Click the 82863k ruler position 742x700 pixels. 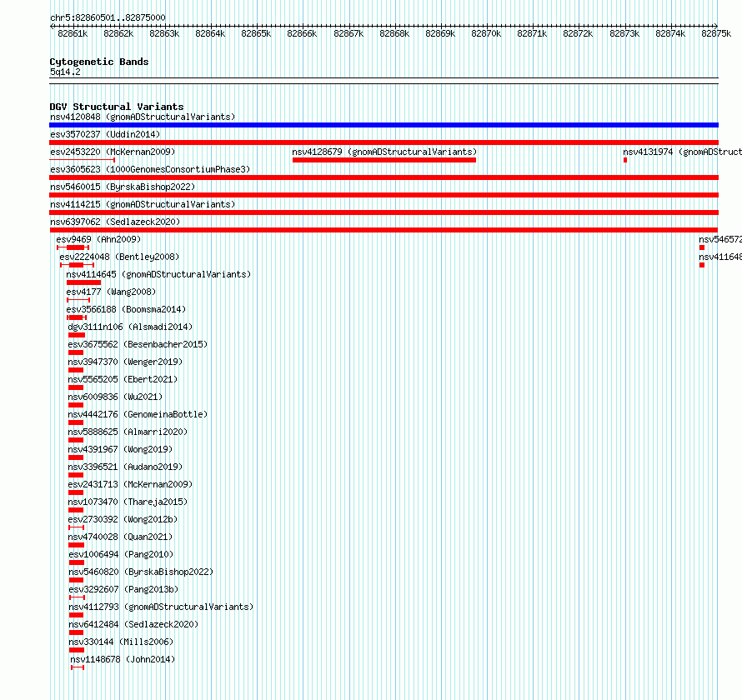pos(164,33)
